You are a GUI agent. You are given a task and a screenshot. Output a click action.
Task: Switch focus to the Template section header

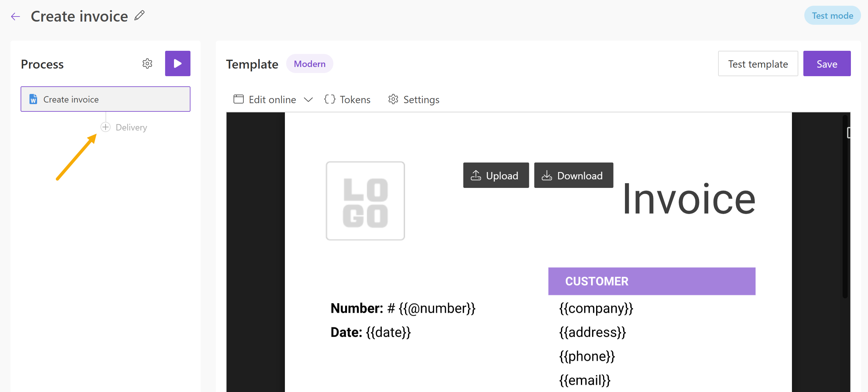252,64
